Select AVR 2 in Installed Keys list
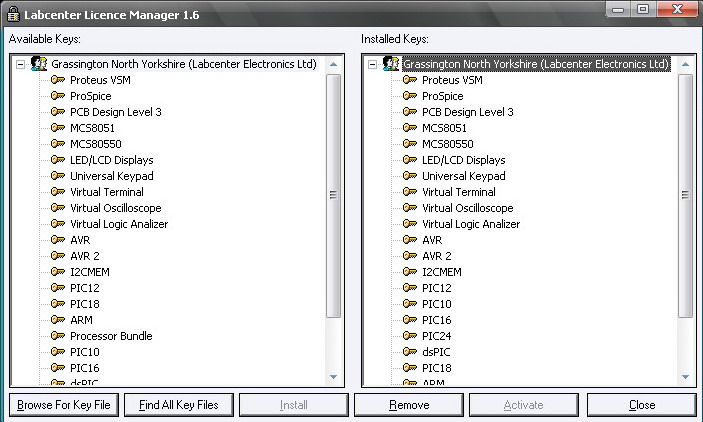The image size is (703, 422). click(x=437, y=256)
